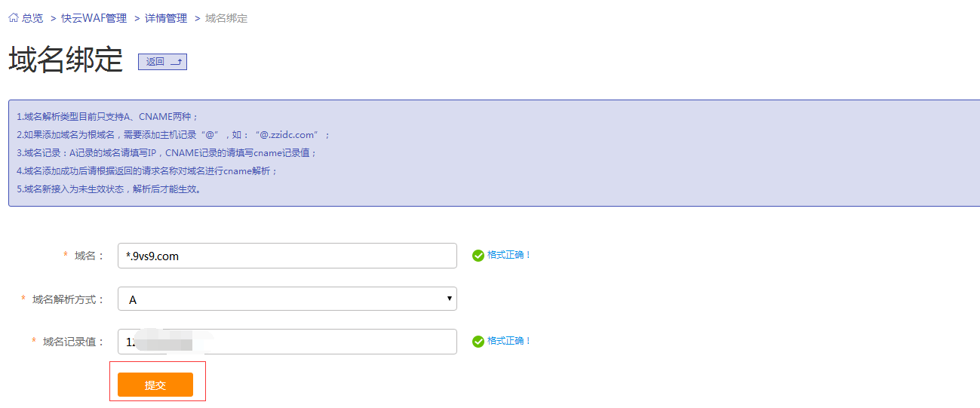The height and width of the screenshot is (408, 980).
Task: Go to the 总览 breadcrumb link
Action: tap(32, 18)
